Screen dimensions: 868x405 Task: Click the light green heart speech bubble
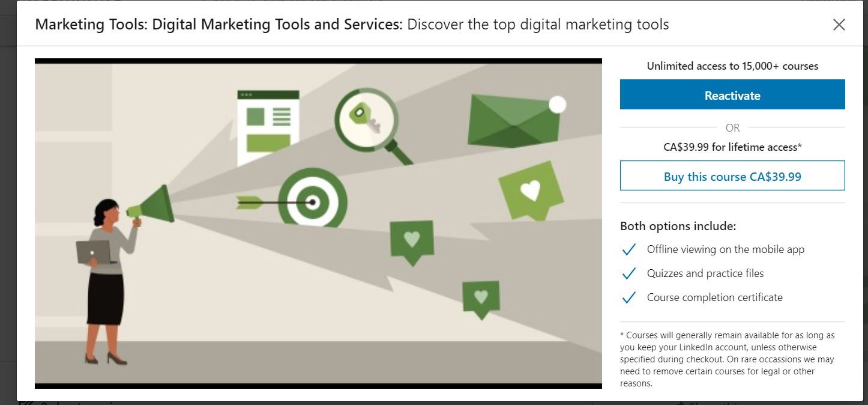pos(529,190)
